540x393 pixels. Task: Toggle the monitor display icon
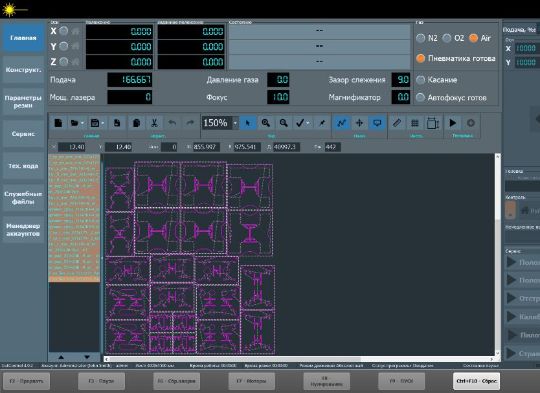(x=377, y=123)
